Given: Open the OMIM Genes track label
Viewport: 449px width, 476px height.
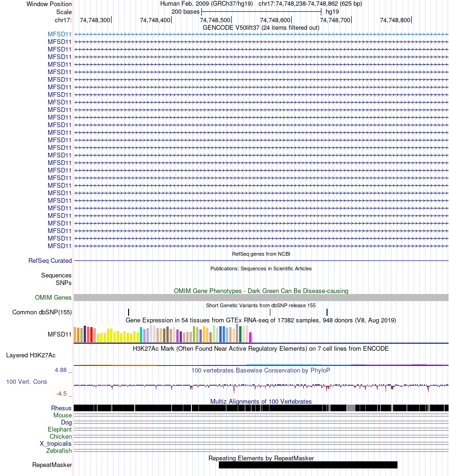Looking at the screenshot, I should (53, 298).
